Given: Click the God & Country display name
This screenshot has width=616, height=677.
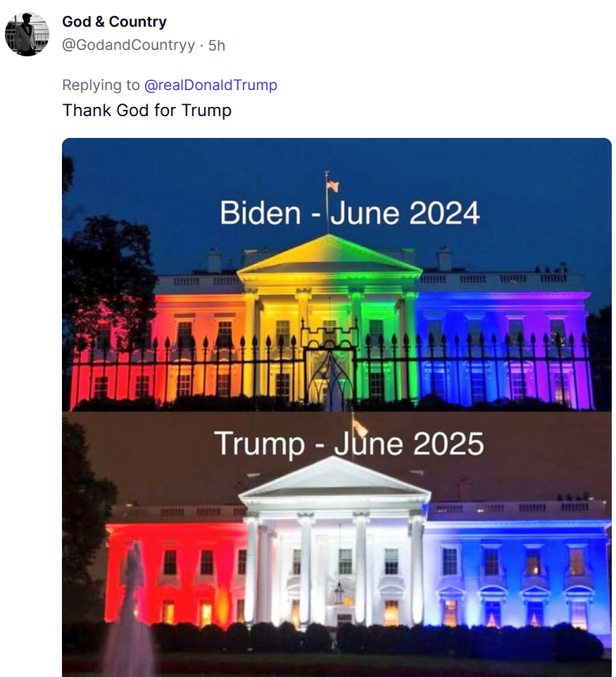Looking at the screenshot, I should pyautogui.click(x=115, y=22).
